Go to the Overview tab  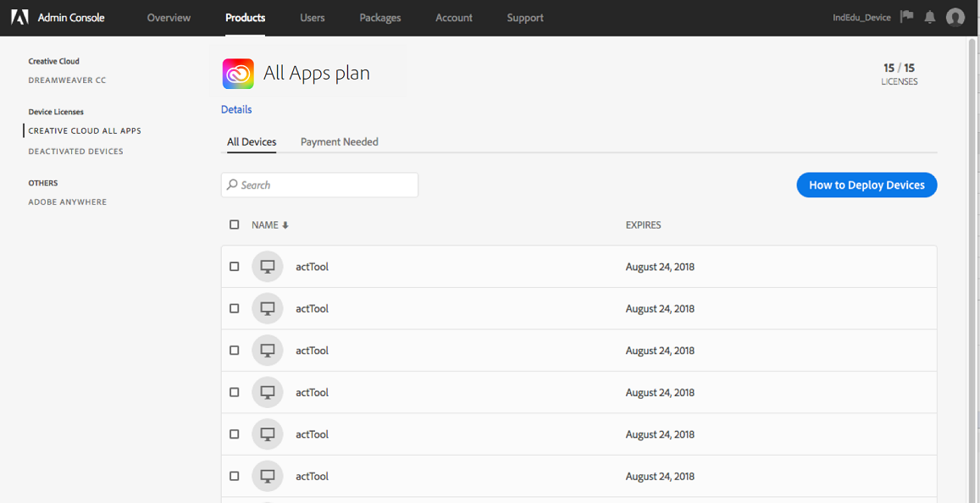[169, 18]
